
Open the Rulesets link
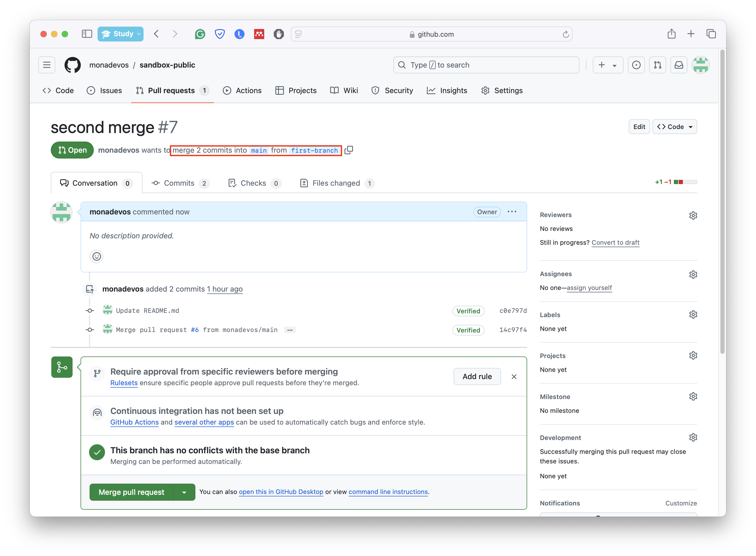124,383
